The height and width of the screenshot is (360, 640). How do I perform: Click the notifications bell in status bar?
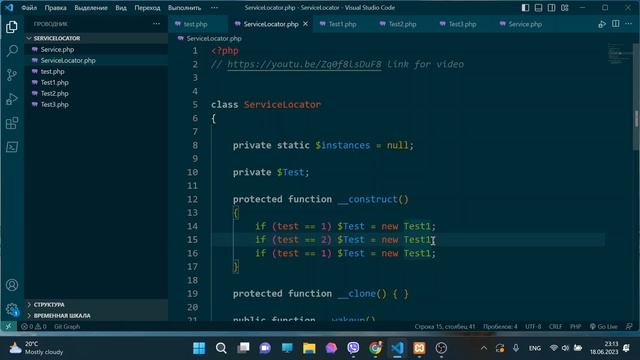click(x=629, y=327)
